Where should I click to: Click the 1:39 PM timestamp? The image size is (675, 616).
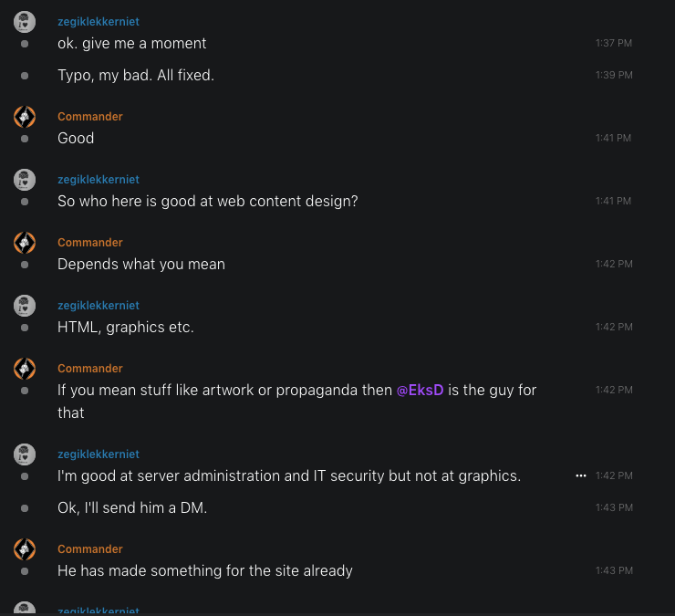(x=613, y=75)
